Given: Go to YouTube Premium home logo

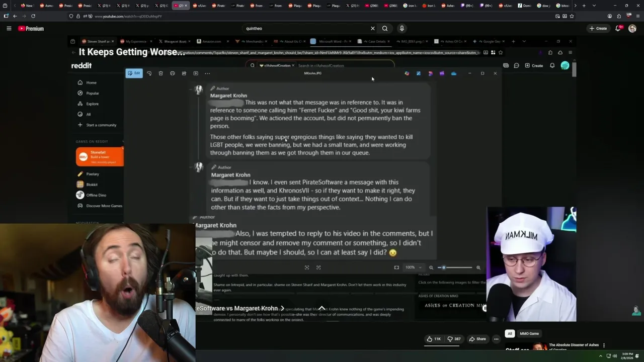Looking at the screenshot, I should [31, 29].
